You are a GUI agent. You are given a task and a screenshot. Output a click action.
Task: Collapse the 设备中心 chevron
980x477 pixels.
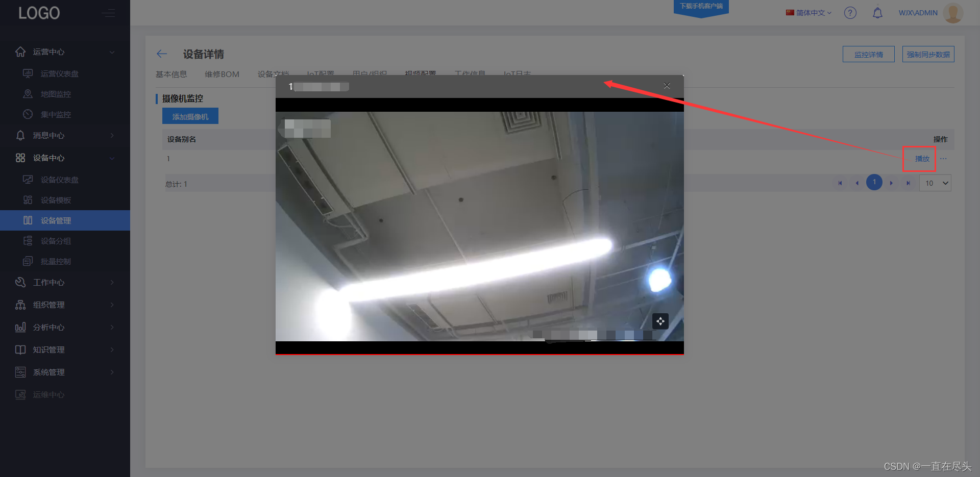(x=112, y=158)
